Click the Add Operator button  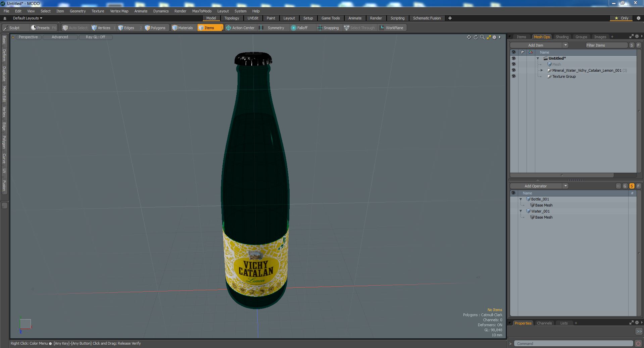536,186
